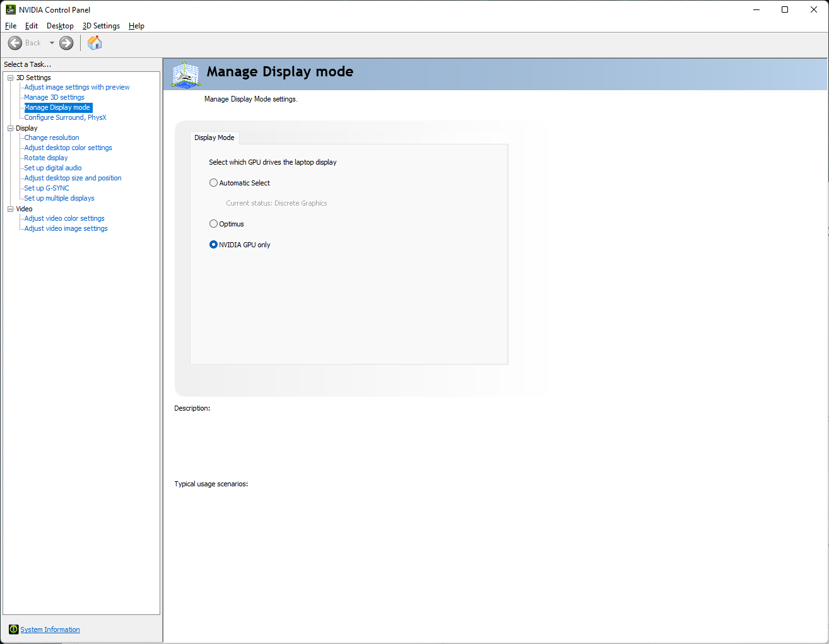Collapse the Display tree node
This screenshot has width=829, height=644.
[10, 128]
